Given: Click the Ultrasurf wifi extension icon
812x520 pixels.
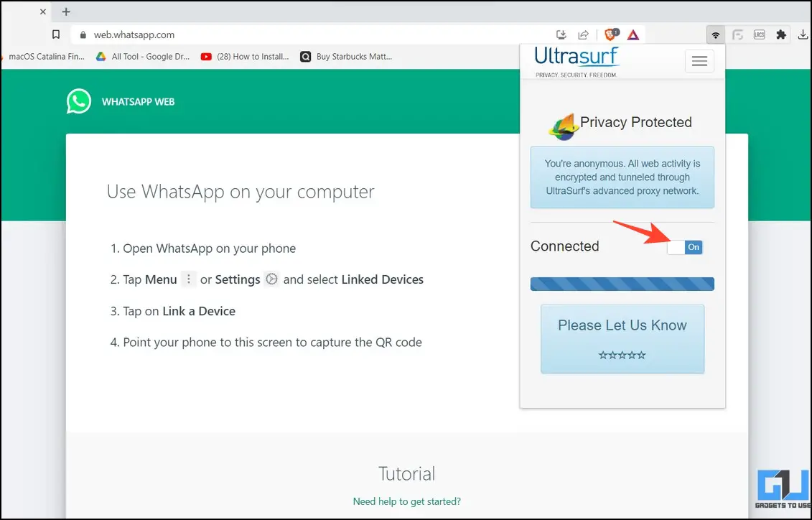Looking at the screenshot, I should coord(716,34).
